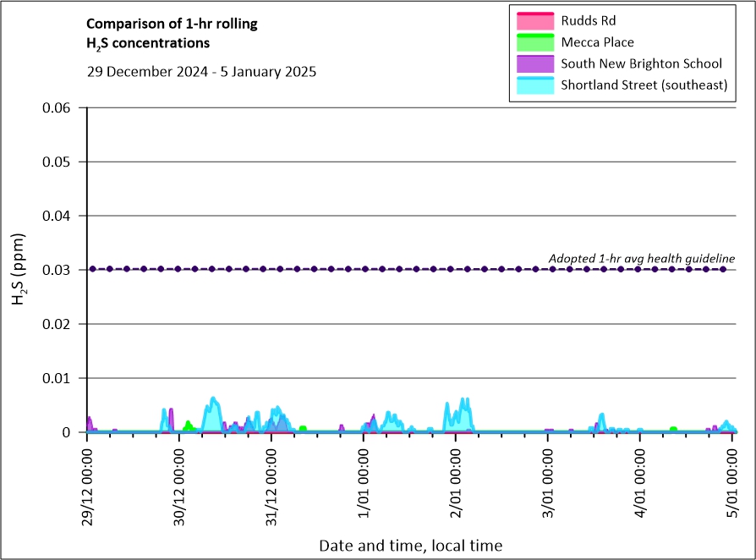Click the Rudds Rd pink legend swatch
Image resolution: width=756 pixels, height=560 pixels.
click(x=534, y=20)
